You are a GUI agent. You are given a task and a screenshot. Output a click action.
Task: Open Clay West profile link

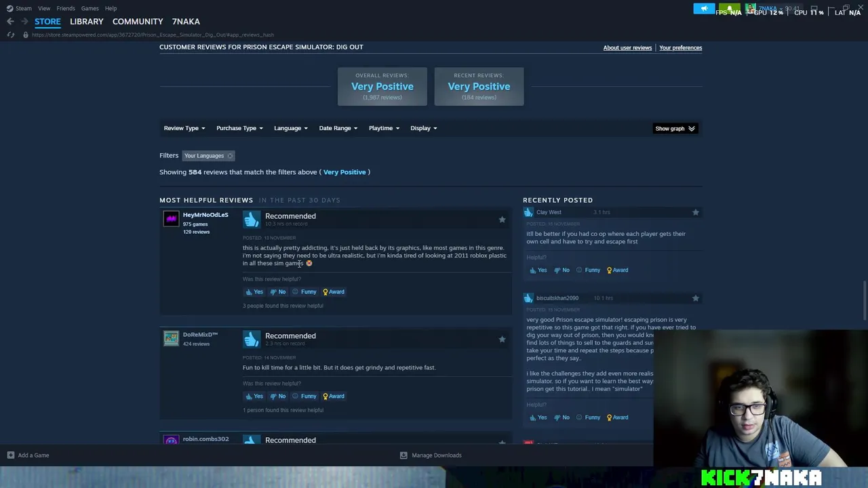pyautogui.click(x=549, y=212)
